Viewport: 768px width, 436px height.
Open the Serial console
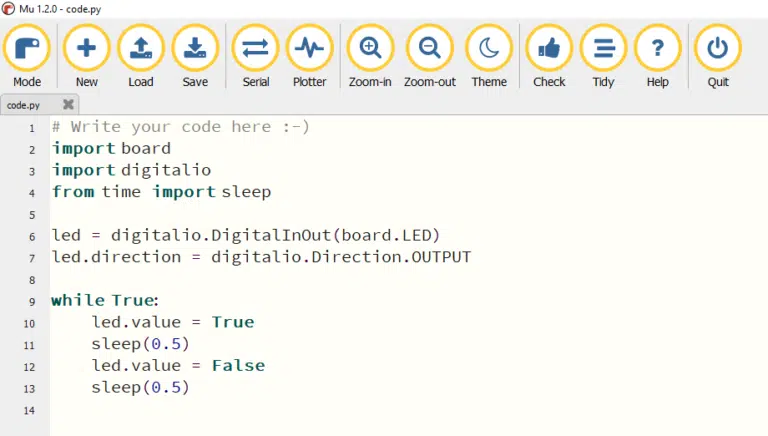(256, 56)
